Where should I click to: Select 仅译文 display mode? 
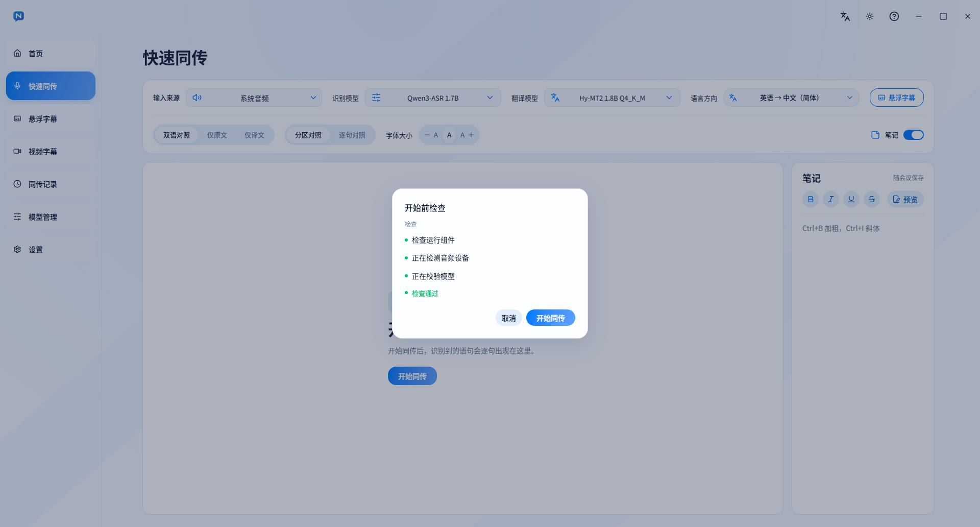254,135
